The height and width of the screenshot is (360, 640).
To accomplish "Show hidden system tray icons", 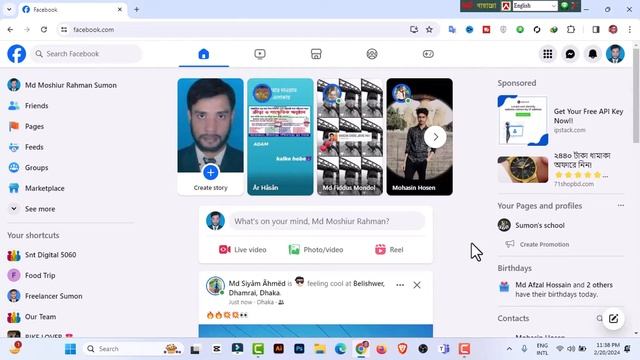I will 509,349.
